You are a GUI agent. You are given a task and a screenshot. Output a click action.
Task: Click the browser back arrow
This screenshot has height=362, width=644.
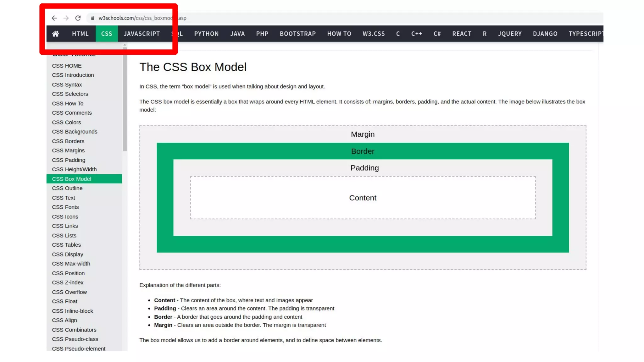pyautogui.click(x=54, y=18)
